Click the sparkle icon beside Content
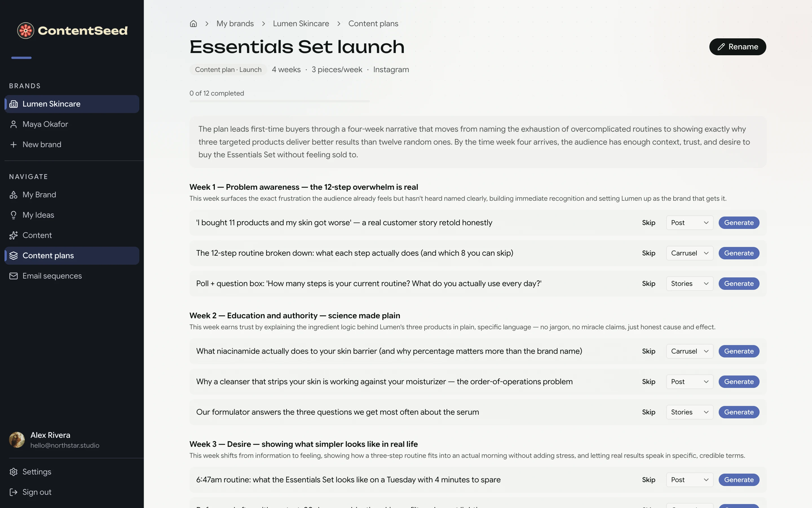This screenshot has width=812, height=508. tap(14, 235)
